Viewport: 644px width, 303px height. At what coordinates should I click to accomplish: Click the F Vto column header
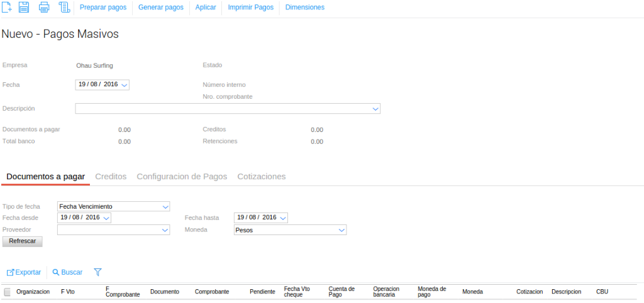tap(68, 292)
